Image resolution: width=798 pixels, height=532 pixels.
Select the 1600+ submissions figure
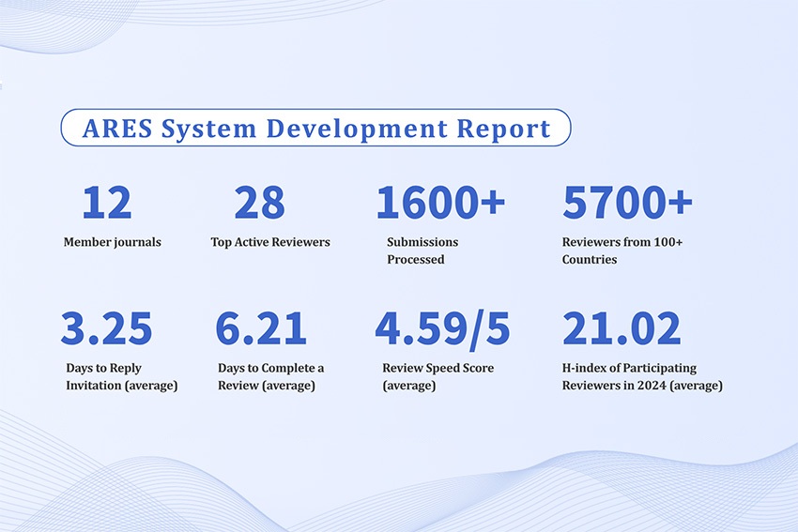point(440,203)
